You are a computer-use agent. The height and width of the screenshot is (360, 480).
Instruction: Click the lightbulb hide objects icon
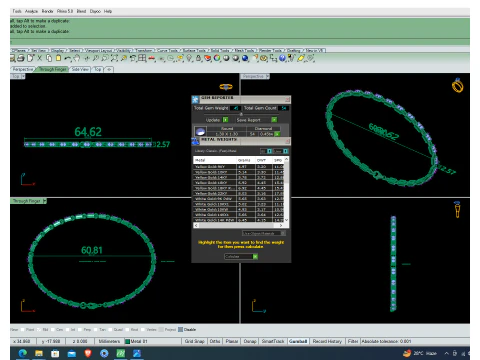tap(189, 58)
